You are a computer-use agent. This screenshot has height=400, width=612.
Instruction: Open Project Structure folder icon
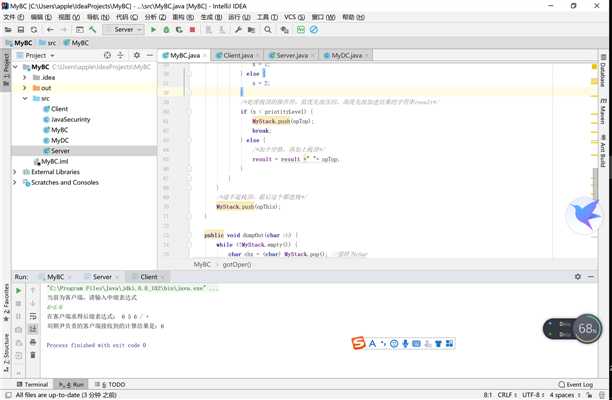tap(251, 30)
